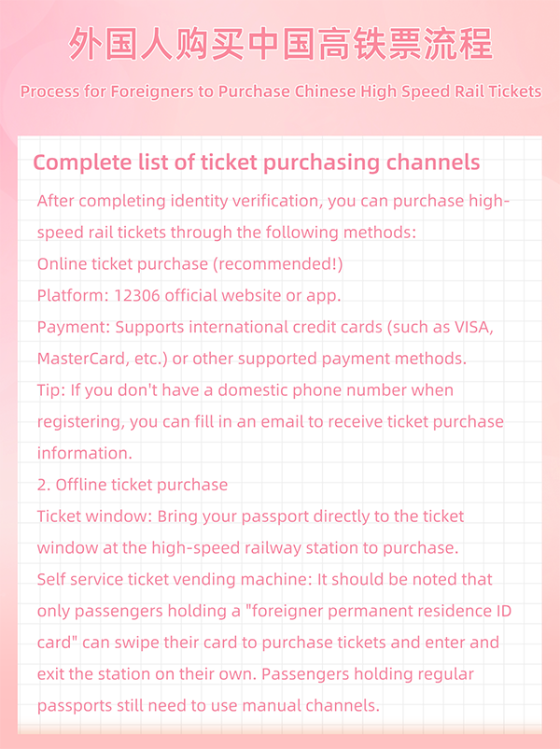Screen dimensions: 560x749
Task: Click the "Self service ticket vending machine" line
Action: (265, 579)
